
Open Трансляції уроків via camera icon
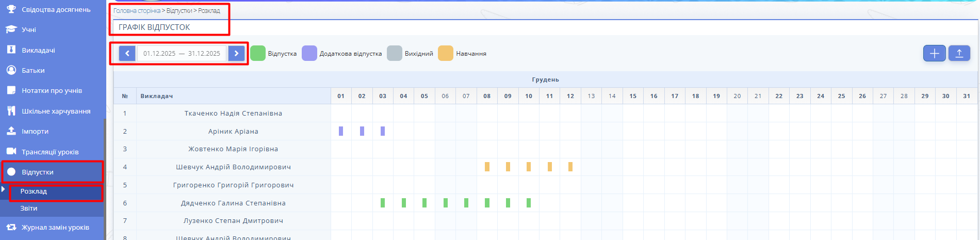[x=11, y=152]
